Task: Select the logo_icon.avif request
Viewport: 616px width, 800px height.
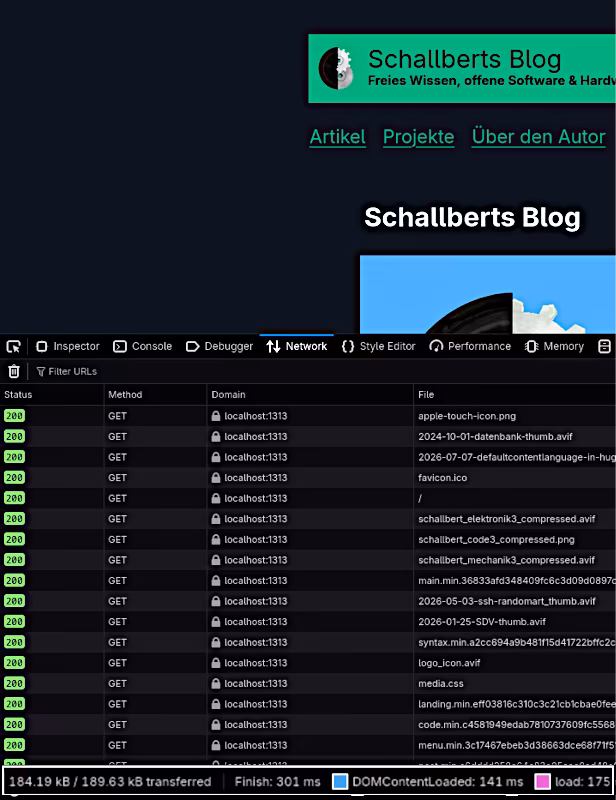Action: click(x=308, y=663)
